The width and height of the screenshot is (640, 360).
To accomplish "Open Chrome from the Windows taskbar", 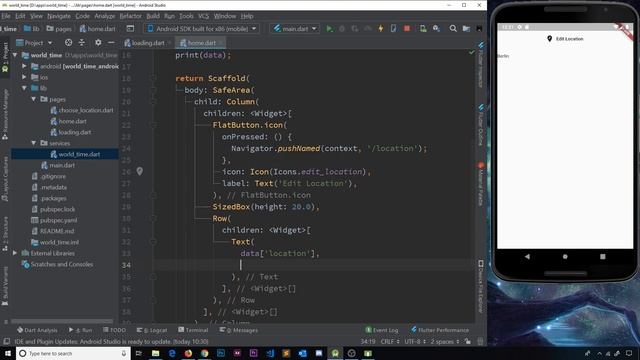I will [204, 353].
